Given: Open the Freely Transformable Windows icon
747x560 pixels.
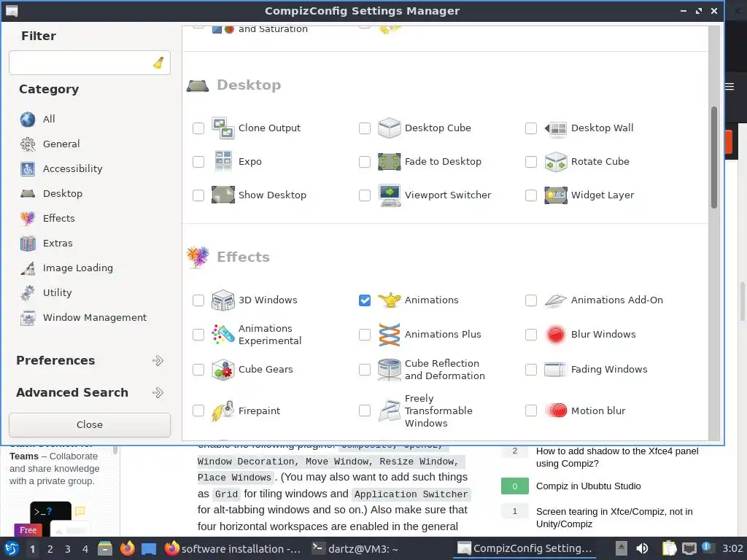Looking at the screenshot, I should 390,411.
